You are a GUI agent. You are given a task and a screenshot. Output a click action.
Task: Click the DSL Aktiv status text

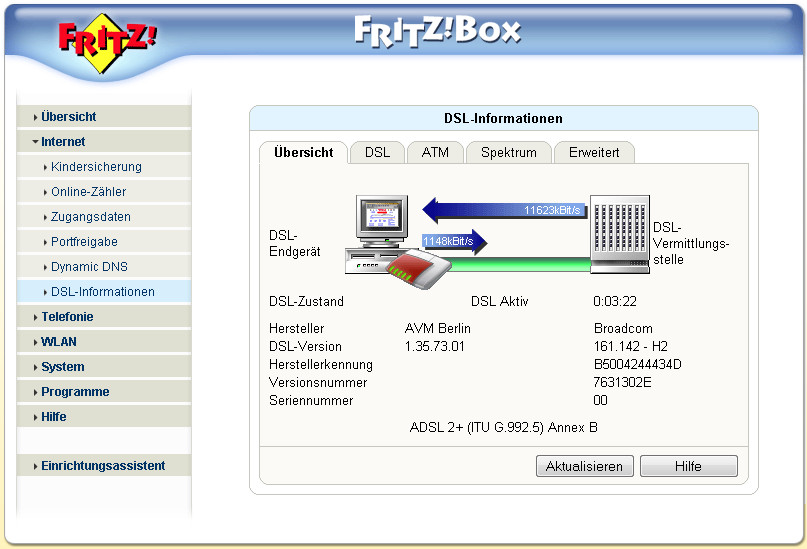(x=500, y=302)
